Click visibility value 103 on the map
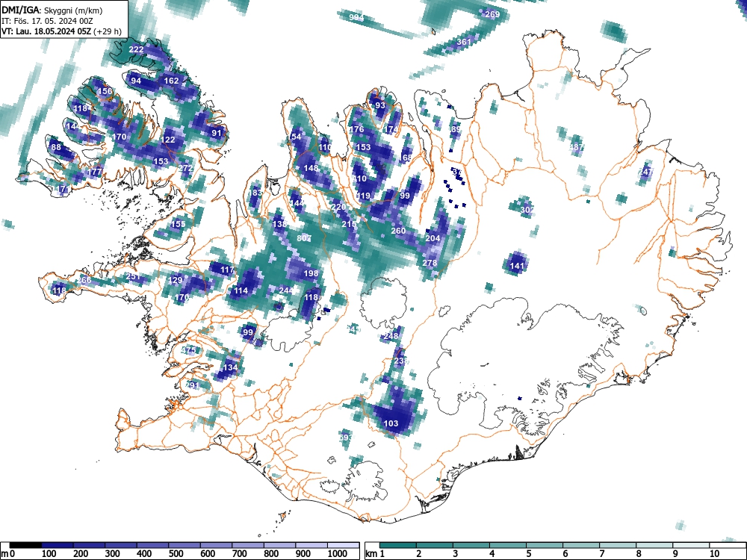 coord(391,423)
